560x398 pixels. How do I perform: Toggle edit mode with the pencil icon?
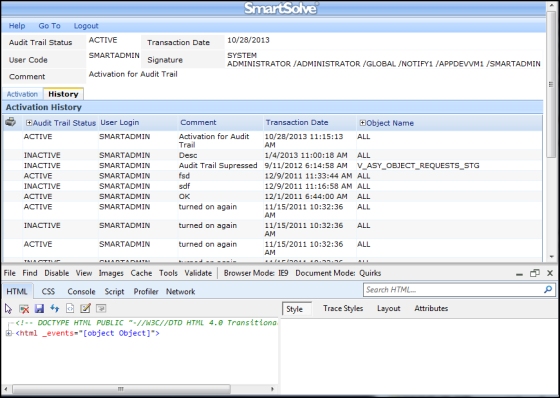coord(85,308)
